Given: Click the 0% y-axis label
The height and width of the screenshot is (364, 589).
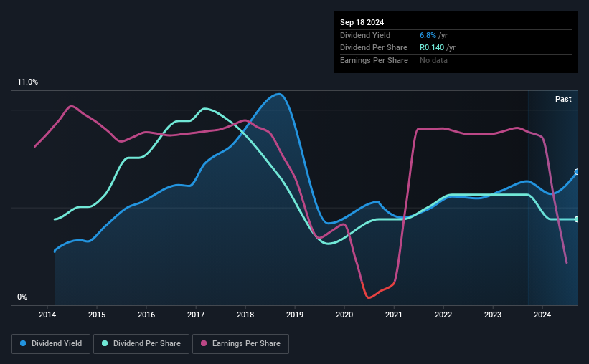Looking at the screenshot, I should (x=22, y=297).
